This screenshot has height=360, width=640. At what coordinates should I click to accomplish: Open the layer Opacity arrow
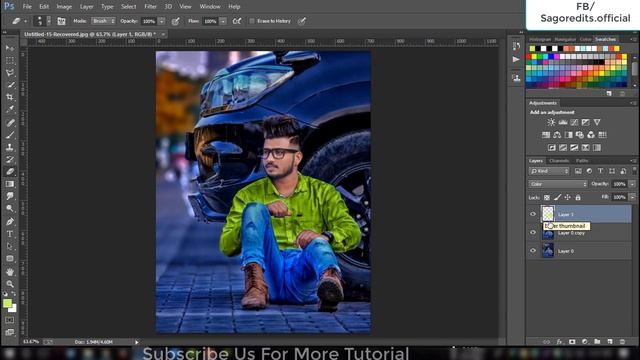pos(632,184)
